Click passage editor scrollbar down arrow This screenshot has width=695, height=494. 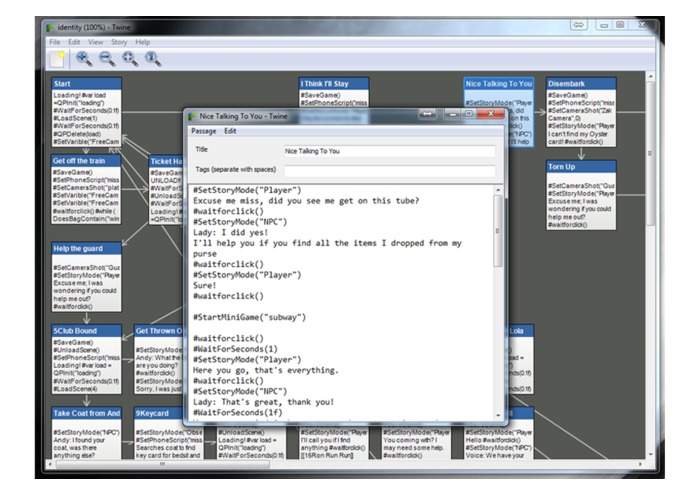click(x=498, y=415)
